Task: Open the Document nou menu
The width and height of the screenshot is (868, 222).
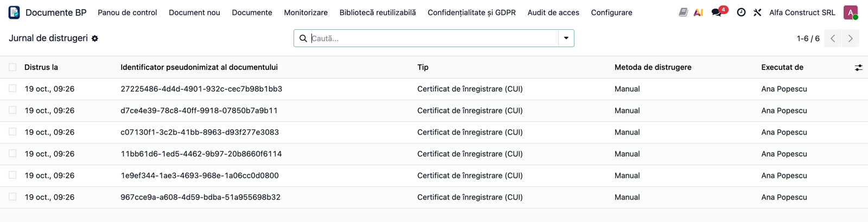Action: click(194, 12)
